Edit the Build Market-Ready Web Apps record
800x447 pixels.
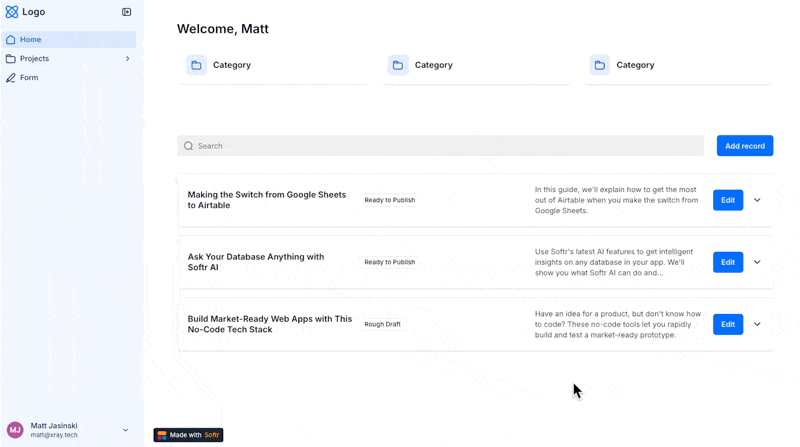click(x=728, y=325)
